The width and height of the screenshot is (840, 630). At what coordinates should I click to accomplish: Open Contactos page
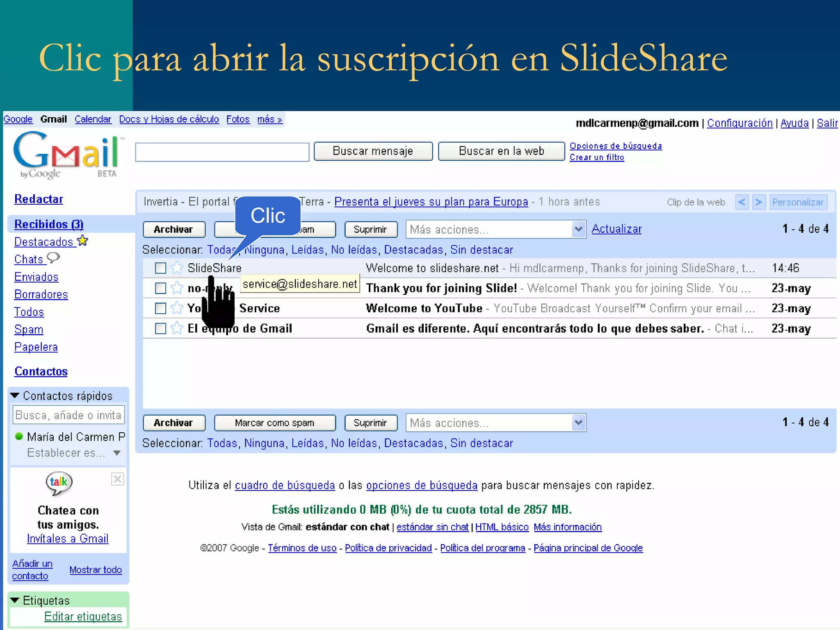click(41, 372)
